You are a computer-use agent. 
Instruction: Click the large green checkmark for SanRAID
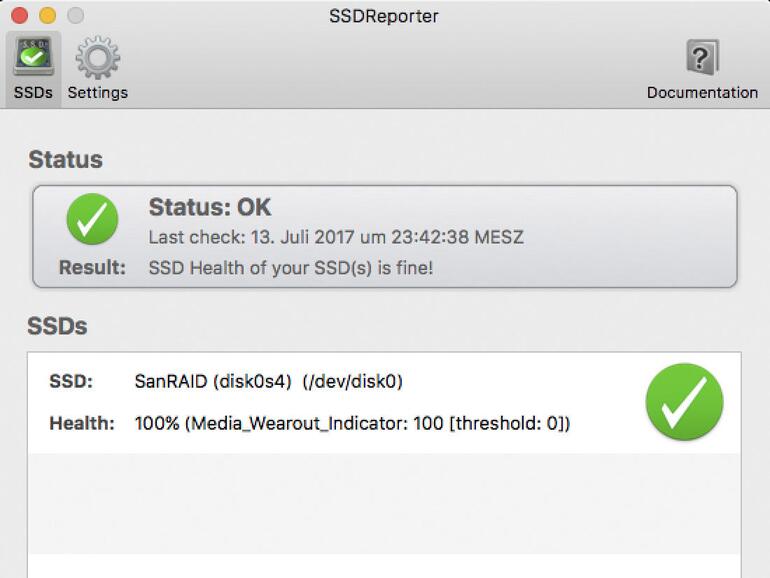[x=684, y=402]
